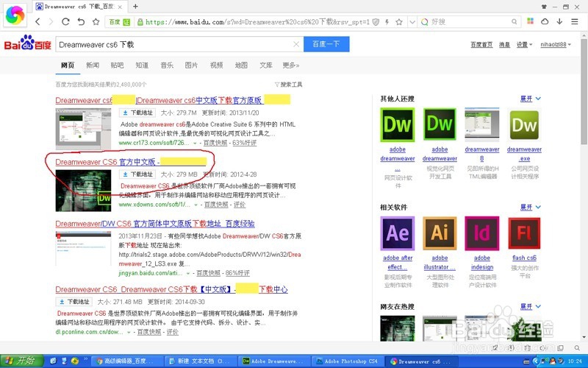588x368 pixels.
Task: Bookmark page with star icon left of address bar
Action: tap(96, 22)
